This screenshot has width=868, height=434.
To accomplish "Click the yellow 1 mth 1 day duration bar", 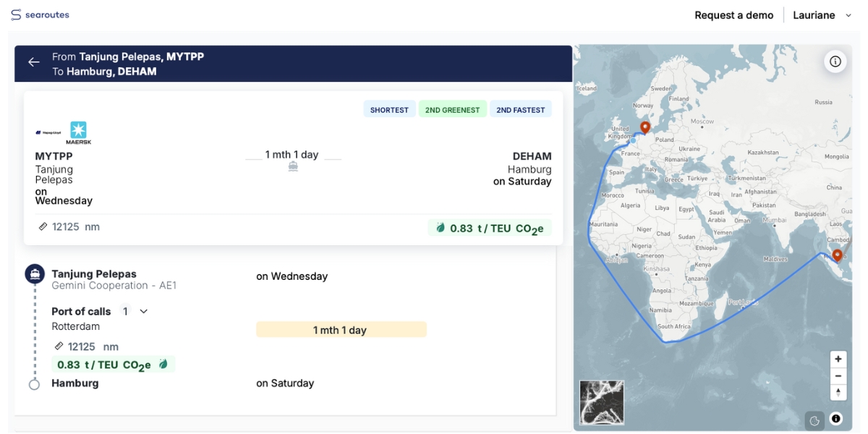I will pyautogui.click(x=341, y=330).
